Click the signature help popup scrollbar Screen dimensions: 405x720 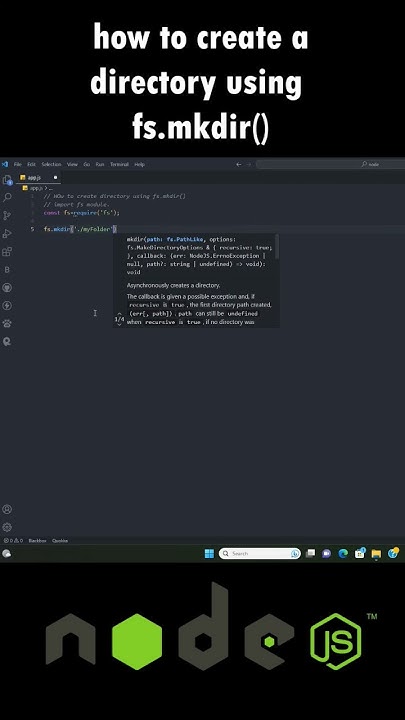click(278, 247)
